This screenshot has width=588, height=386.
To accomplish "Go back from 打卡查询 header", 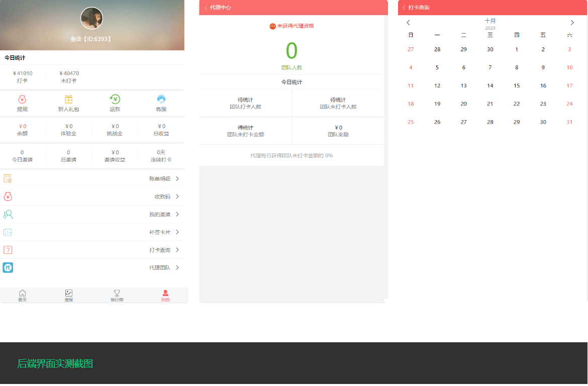I will 404,8.
